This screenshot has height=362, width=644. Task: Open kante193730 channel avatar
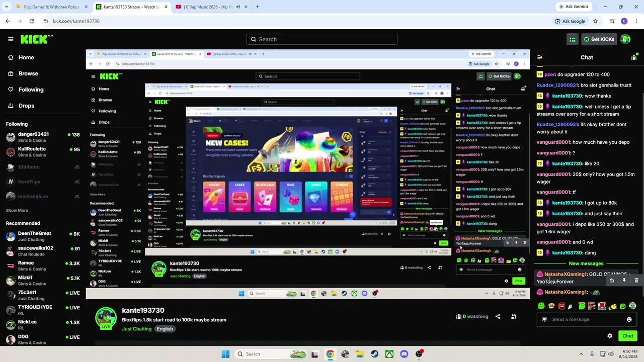click(x=106, y=318)
